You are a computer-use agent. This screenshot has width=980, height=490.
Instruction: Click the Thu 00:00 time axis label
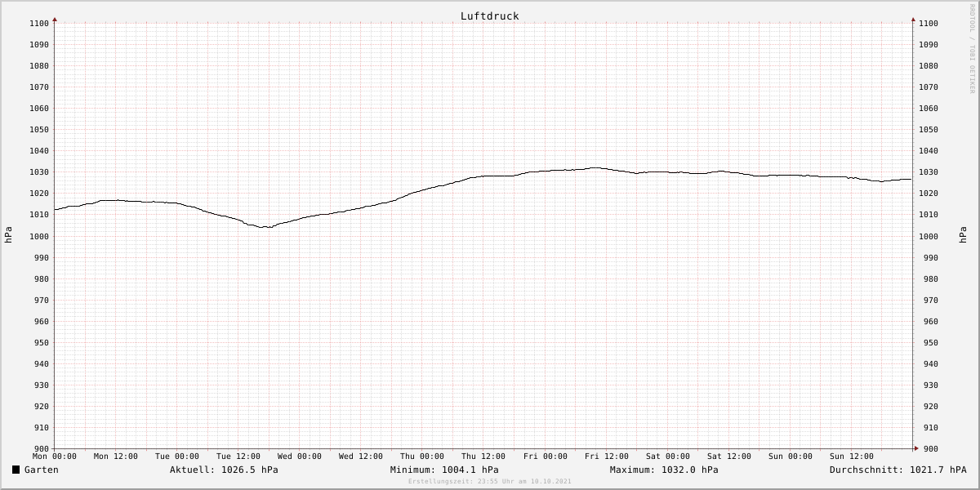(x=422, y=457)
